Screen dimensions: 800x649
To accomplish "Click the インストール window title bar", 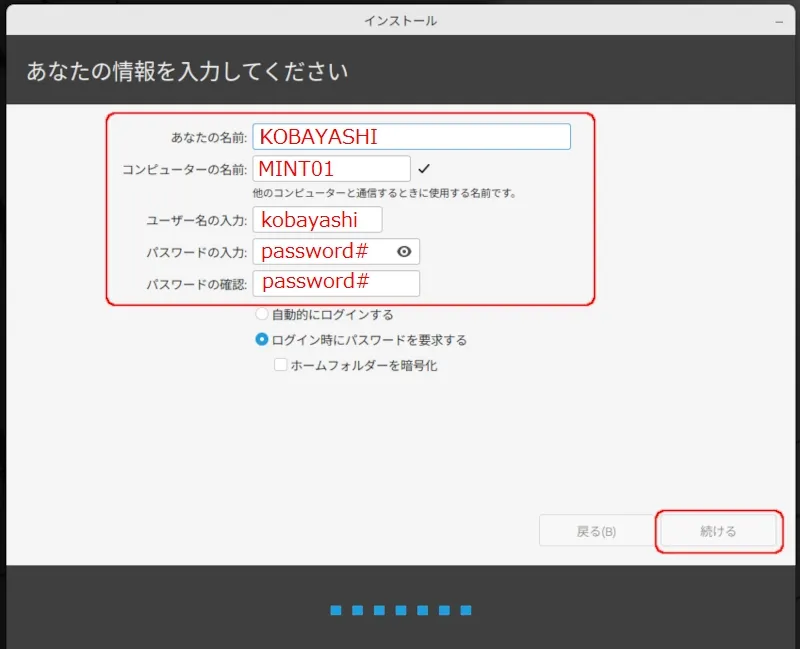I will click(400, 20).
